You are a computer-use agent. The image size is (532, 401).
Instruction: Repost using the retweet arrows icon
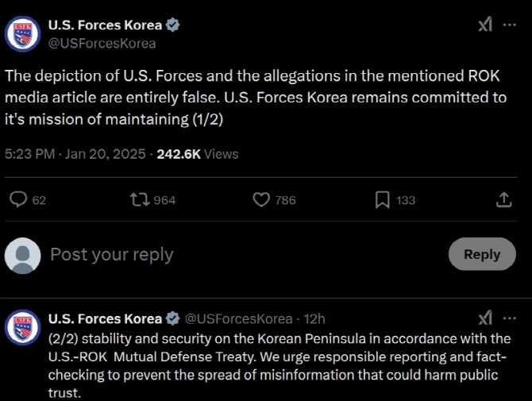(x=140, y=200)
